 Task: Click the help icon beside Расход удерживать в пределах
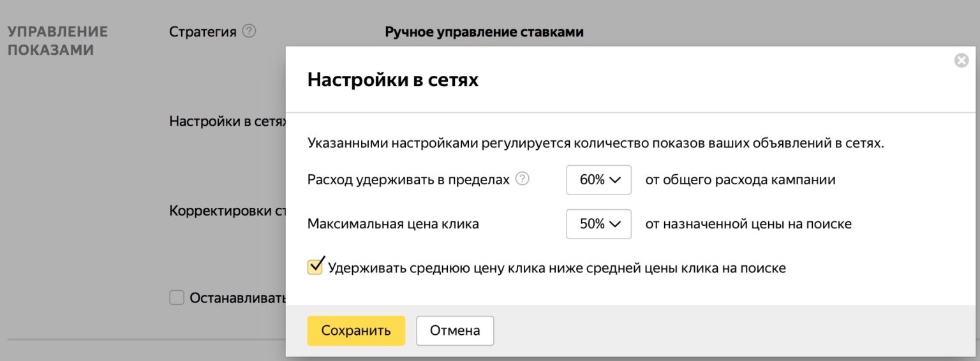[x=523, y=179]
